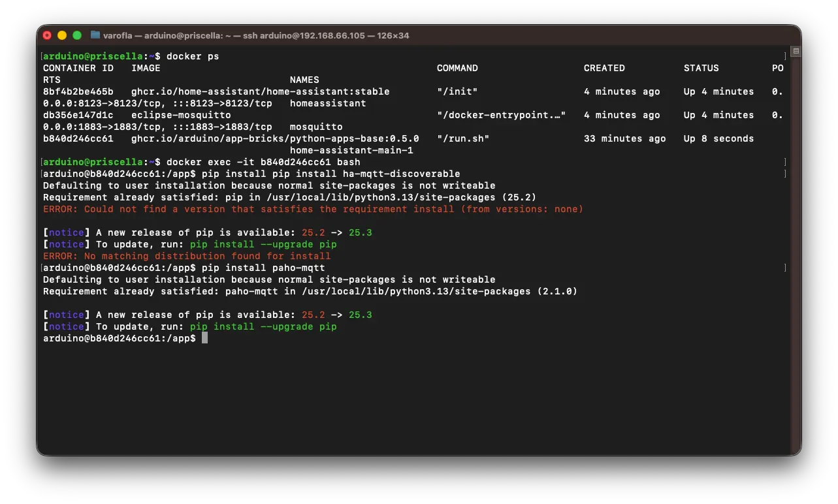Click the '33 minutes ago' created time
This screenshot has width=838, height=504.
point(625,138)
